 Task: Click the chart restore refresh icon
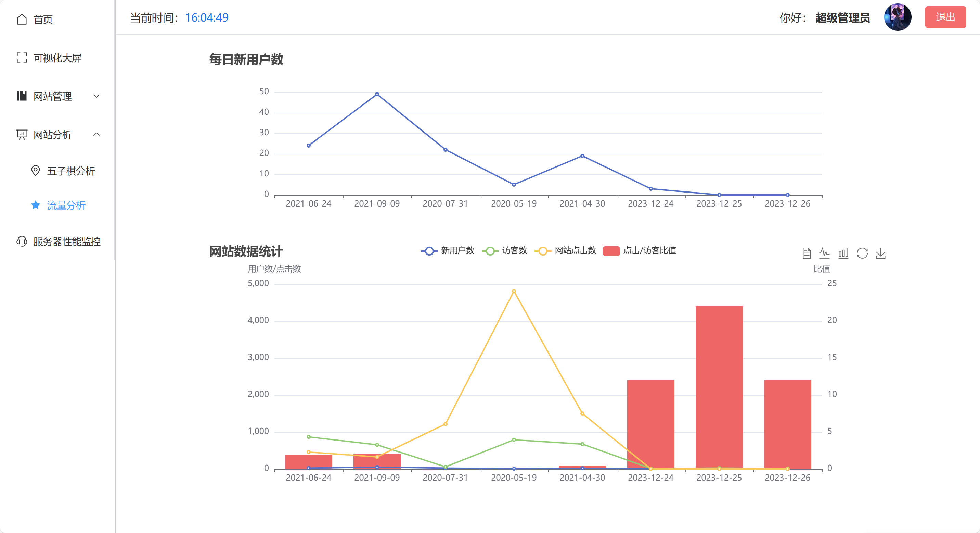[x=862, y=253]
